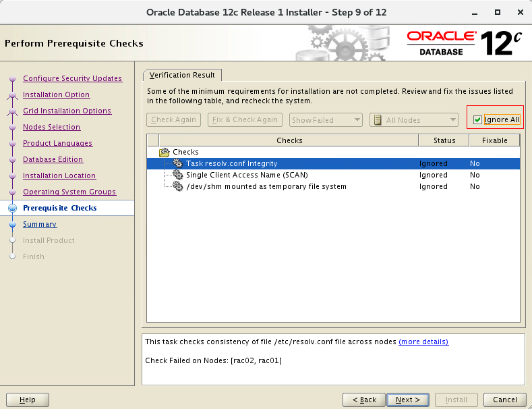Go to Installation Option step
The width and height of the screenshot is (532, 409).
point(57,94)
